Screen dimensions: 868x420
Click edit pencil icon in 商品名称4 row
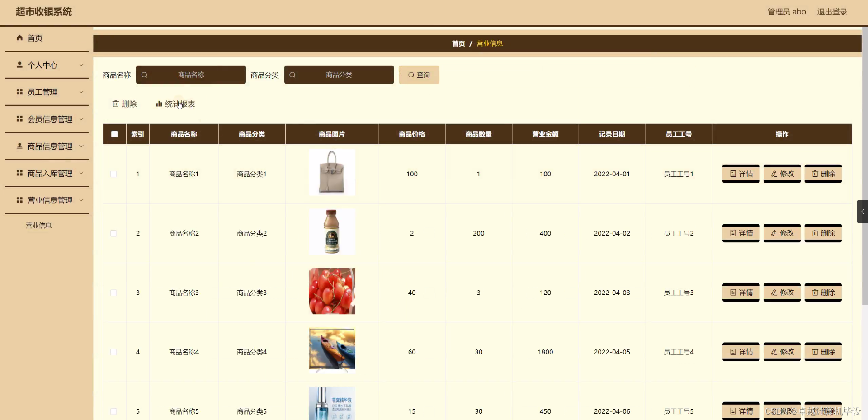(x=774, y=352)
